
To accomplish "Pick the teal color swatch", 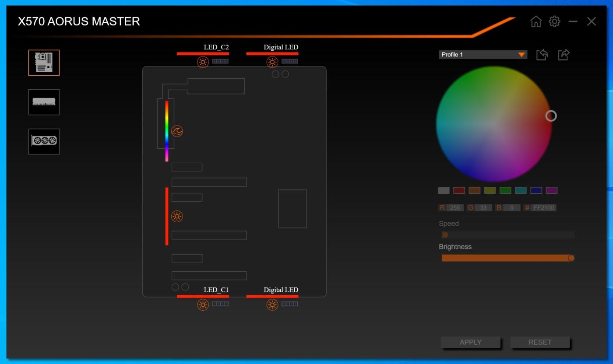I will 521,190.
